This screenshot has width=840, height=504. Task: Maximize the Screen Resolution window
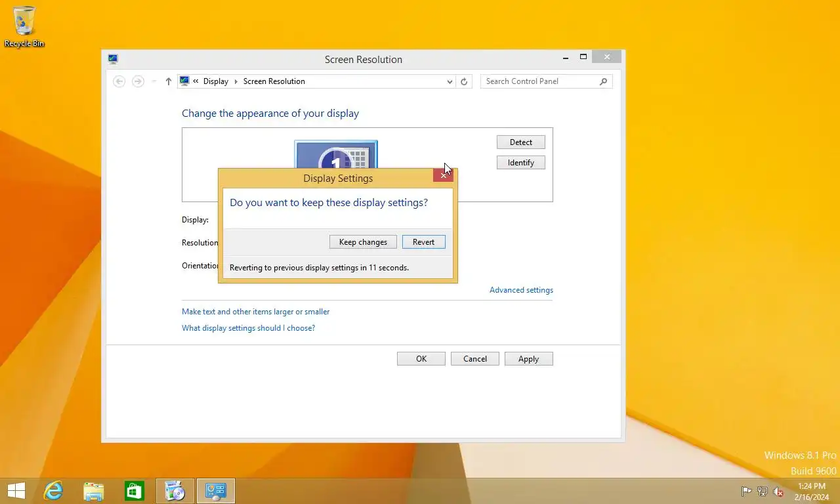[583, 58]
